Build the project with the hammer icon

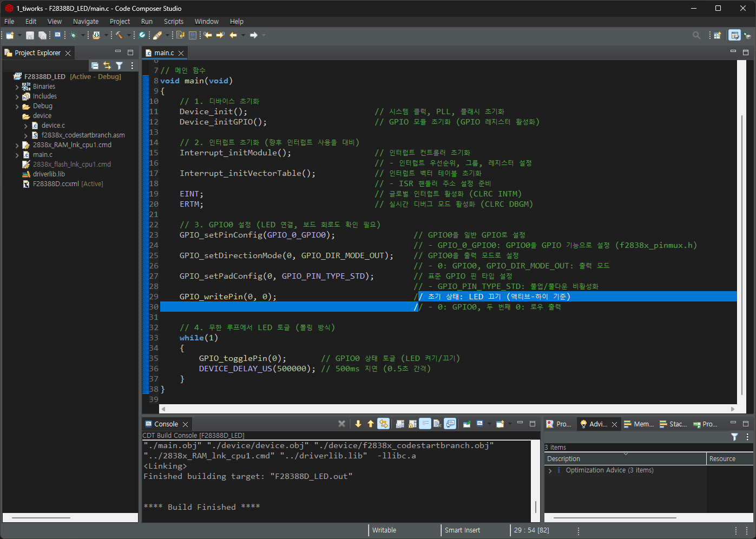point(120,35)
